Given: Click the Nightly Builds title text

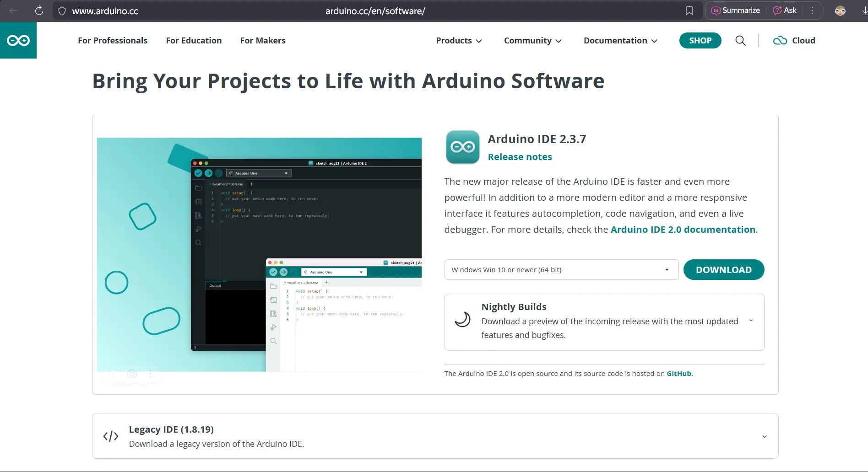Looking at the screenshot, I should pyautogui.click(x=514, y=307).
